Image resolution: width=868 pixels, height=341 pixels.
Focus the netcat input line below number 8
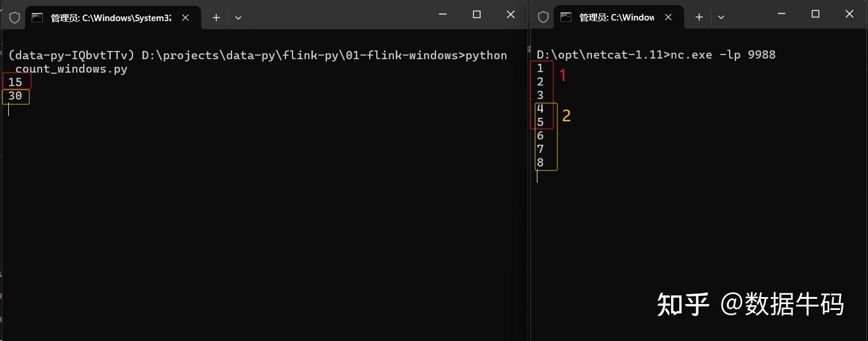pyautogui.click(x=537, y=176)
